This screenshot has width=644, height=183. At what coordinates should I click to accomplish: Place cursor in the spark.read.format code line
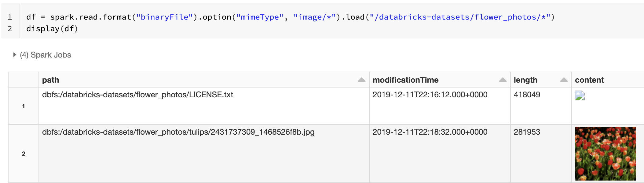(x=290, y=17)
